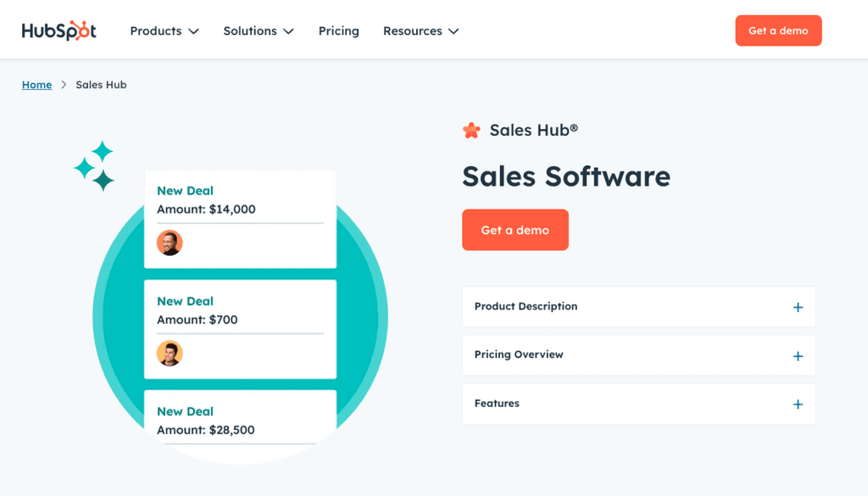
Task: Click the New Deal card showing $28,500
Action: click(x=240, y=421)
